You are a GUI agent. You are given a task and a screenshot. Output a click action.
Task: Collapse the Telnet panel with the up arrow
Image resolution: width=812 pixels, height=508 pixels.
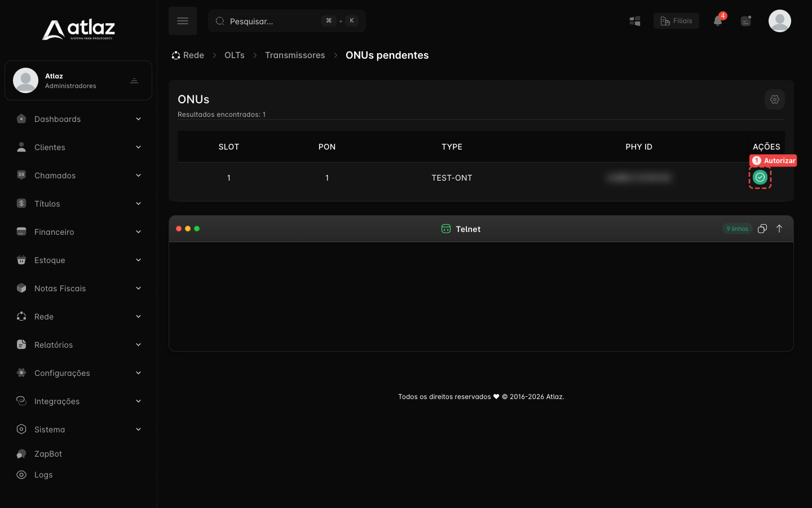[x=779, y=229]
